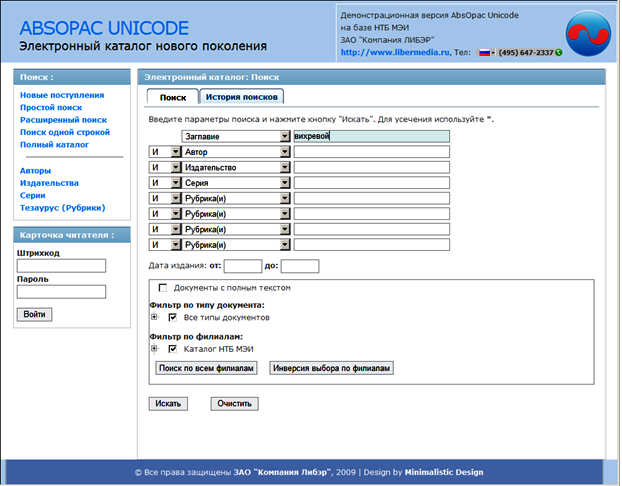The width and height of the screenshot is (622, 486).
Task: Click the 'Фильтр по типу документа:' label
Action: pos(207,305)
